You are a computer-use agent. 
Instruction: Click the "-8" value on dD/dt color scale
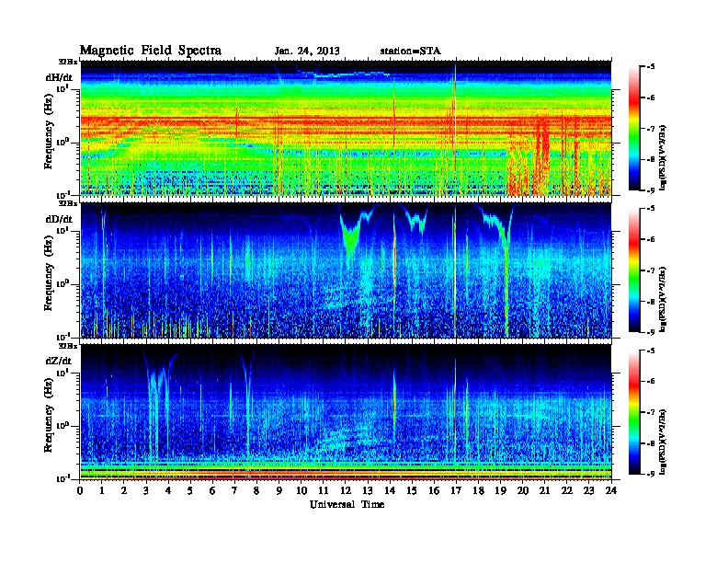[x=650, y=301]
